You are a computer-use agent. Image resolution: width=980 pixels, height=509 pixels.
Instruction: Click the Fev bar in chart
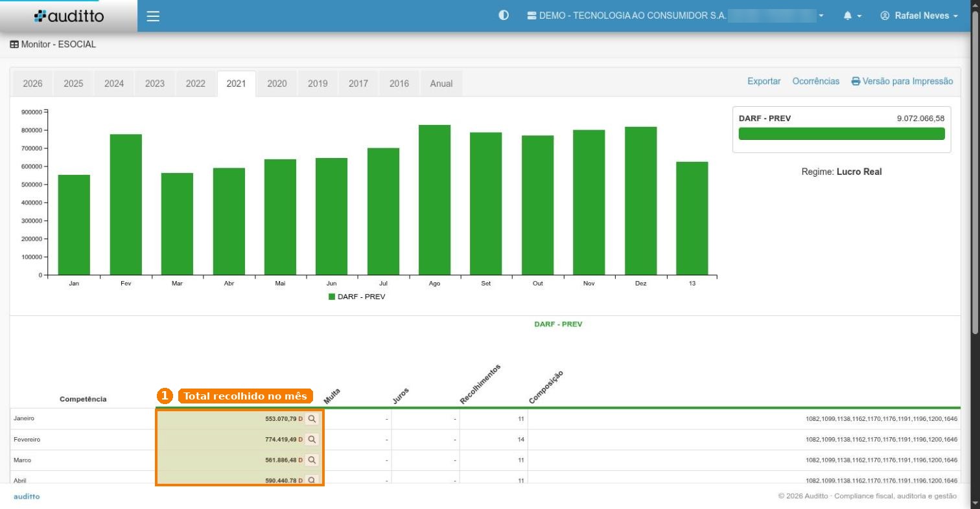(x=126, y=205)
